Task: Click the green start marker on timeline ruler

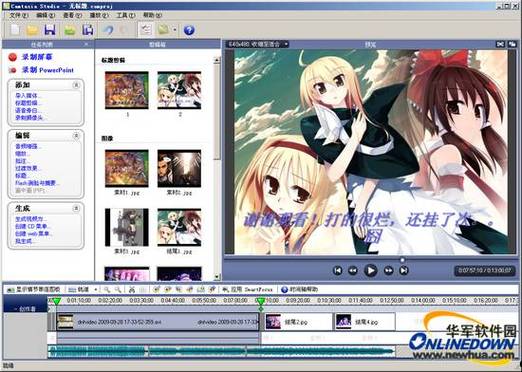Action: [57, 301]
